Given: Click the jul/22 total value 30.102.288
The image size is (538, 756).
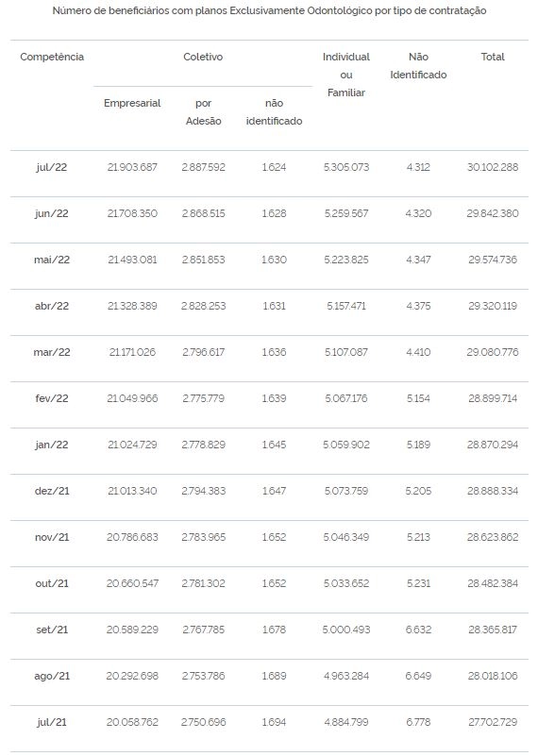Looking at the screenshot, I should (x=493, y=167).
